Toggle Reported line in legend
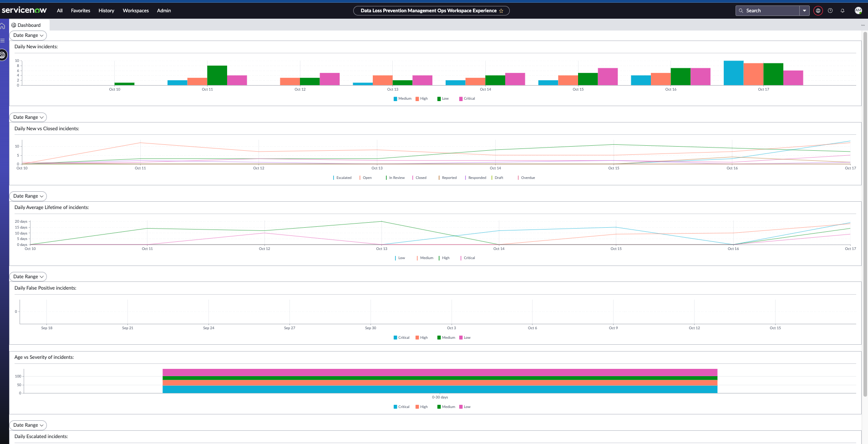 [x=447, y=178]
